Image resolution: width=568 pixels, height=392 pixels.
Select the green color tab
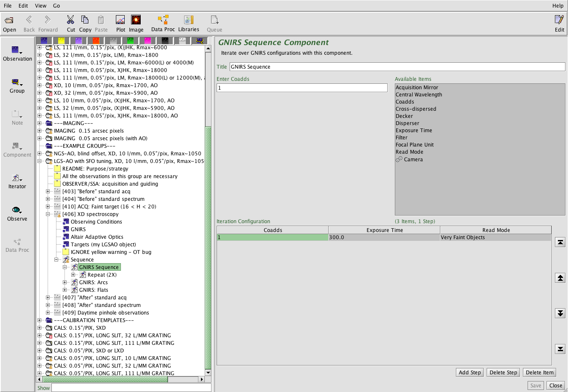point(131,41)
